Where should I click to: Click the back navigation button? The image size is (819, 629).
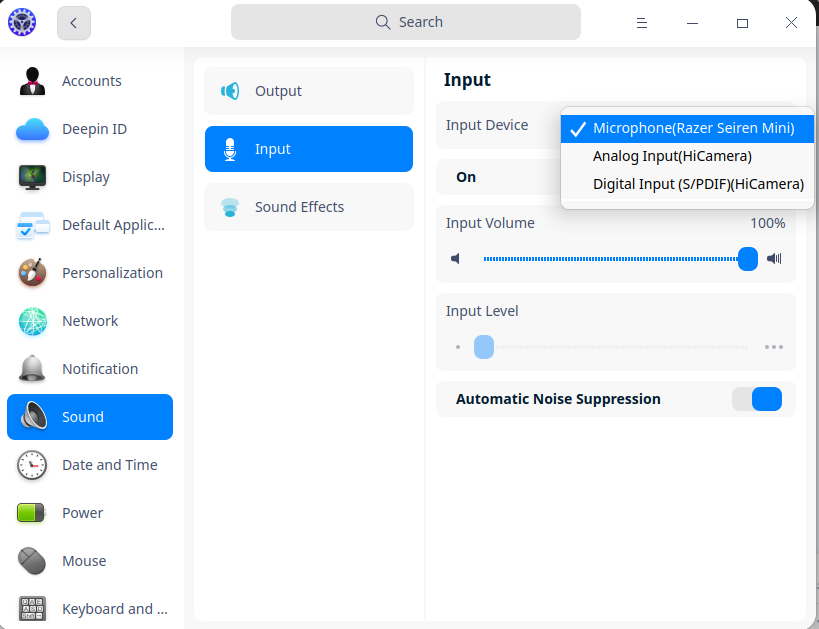pos(74,22)
